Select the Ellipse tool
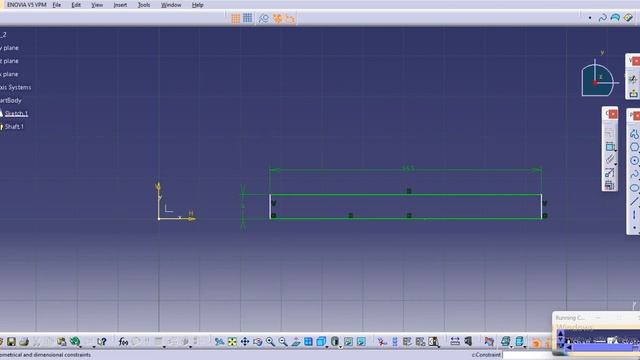The image size is (640, 360). click(634, 188)
